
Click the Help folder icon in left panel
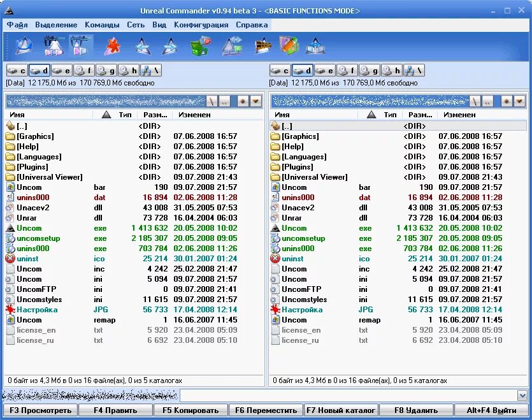click(11, 147)
